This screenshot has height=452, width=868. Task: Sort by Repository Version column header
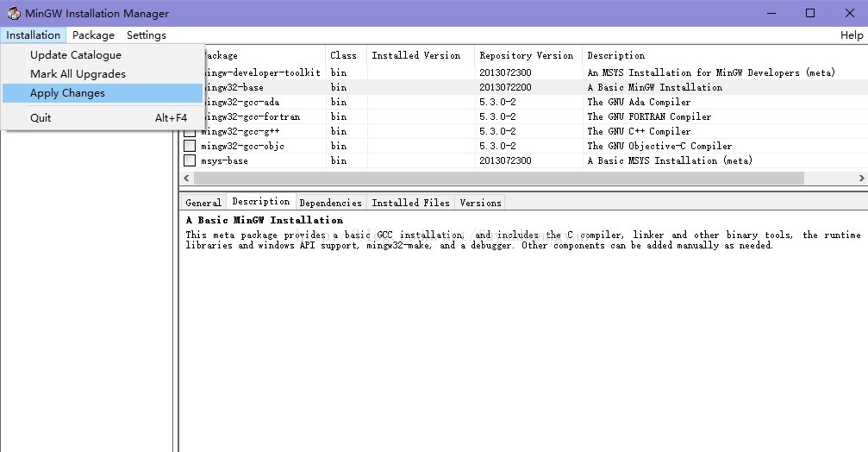(x=528, y=55)
